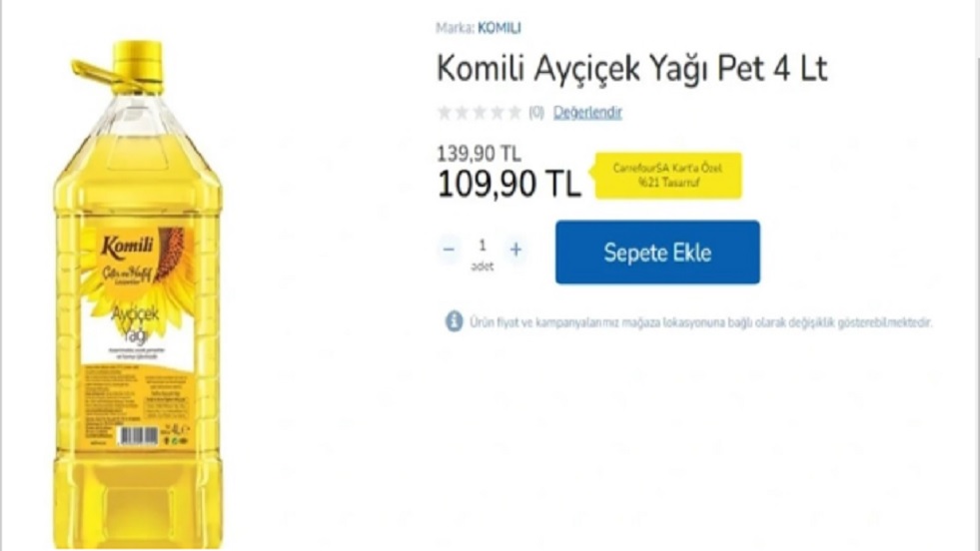Click the adet label under quantity

pos(482,267)
